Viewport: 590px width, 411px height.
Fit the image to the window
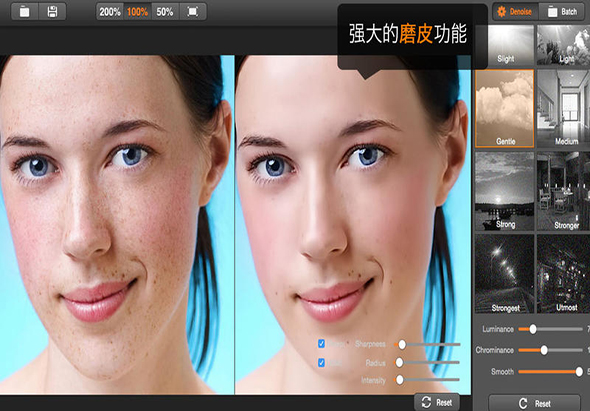pyautogui.click(x=193, y=12)
